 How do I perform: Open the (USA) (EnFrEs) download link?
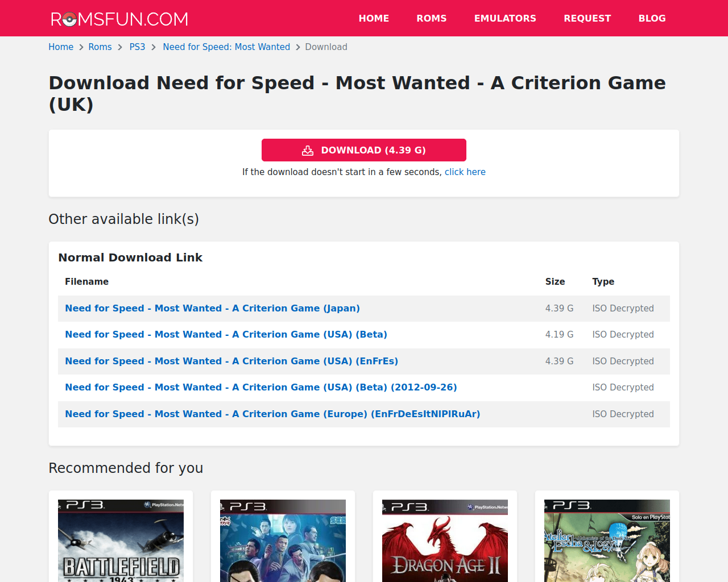(231, 361)
